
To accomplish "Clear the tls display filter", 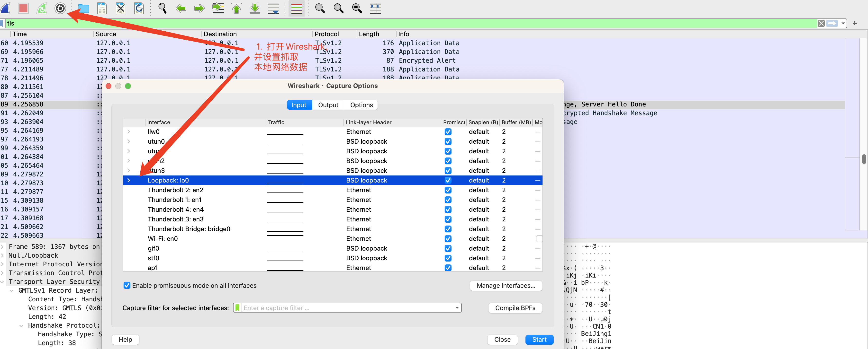I will click(x=821, y=23).
